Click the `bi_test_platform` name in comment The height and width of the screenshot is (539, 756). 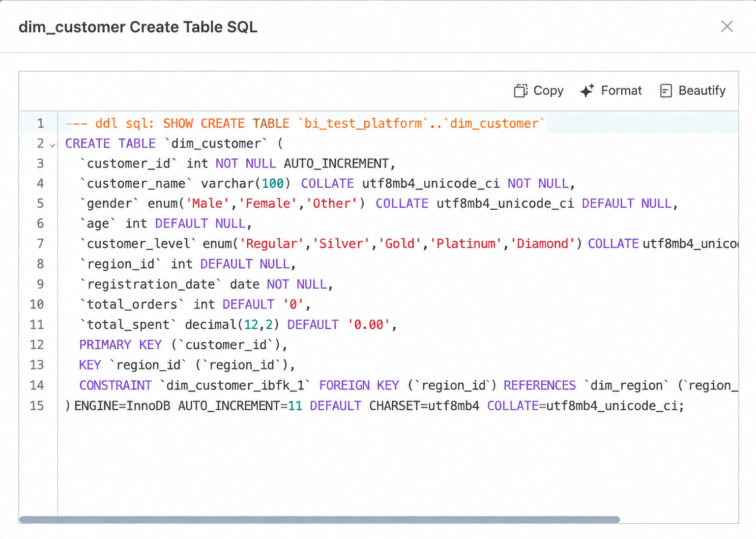click(x=363, y=123)
